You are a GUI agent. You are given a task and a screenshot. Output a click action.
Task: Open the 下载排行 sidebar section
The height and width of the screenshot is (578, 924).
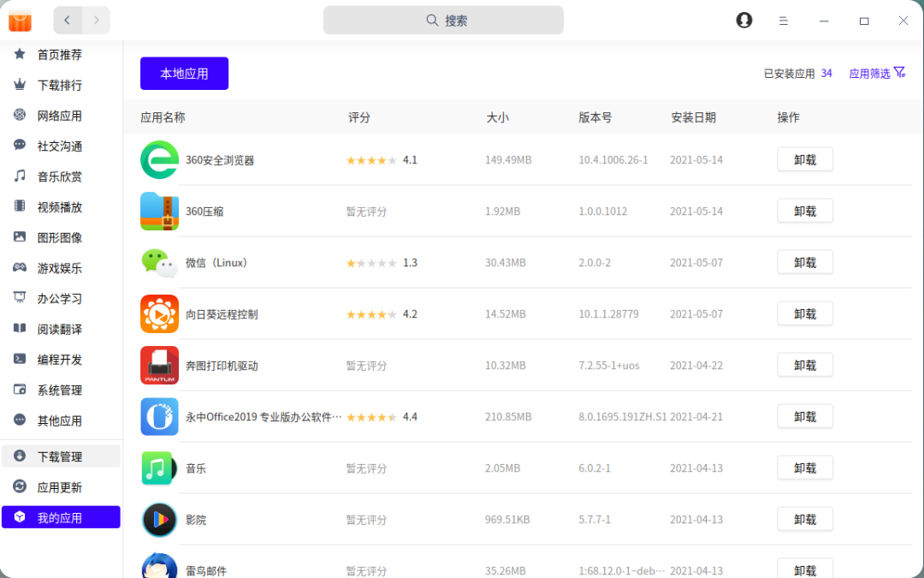click(x=60, y=86)
